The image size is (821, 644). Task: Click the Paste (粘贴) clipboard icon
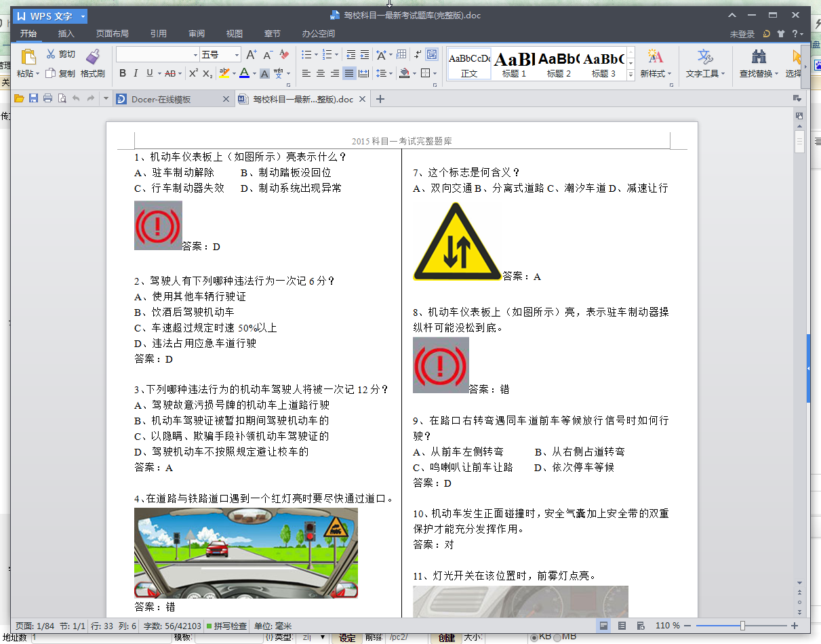tap(28, 57)
